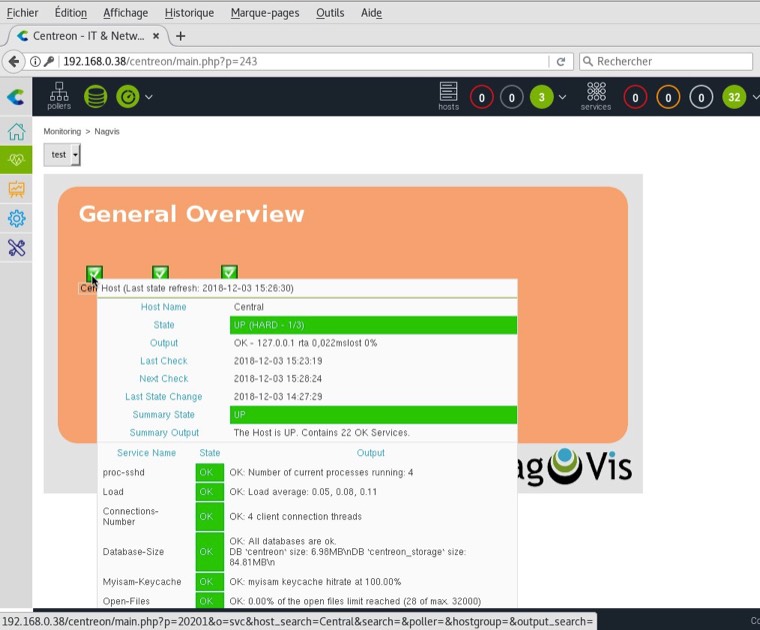Open Configuration gear icon in sidebar
This screenshot has height=630, width=760.
(16, 219)
